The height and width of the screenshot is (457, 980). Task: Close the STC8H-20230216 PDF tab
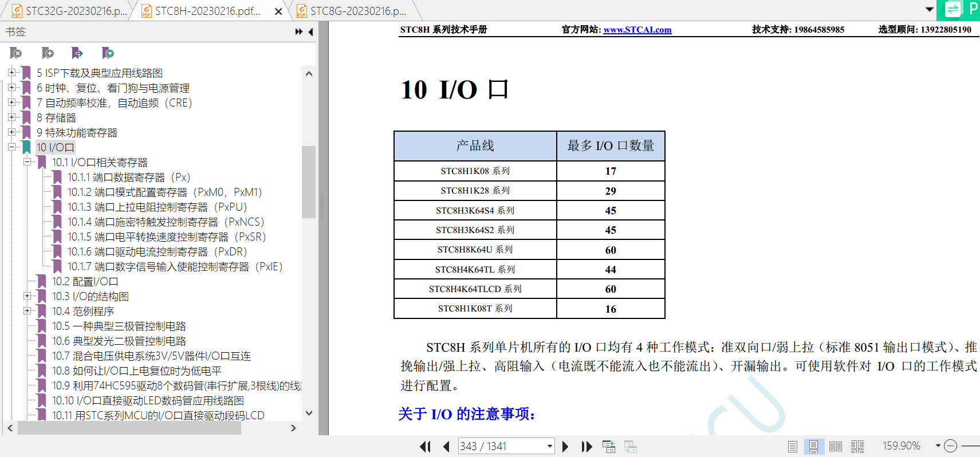(278, 11)
